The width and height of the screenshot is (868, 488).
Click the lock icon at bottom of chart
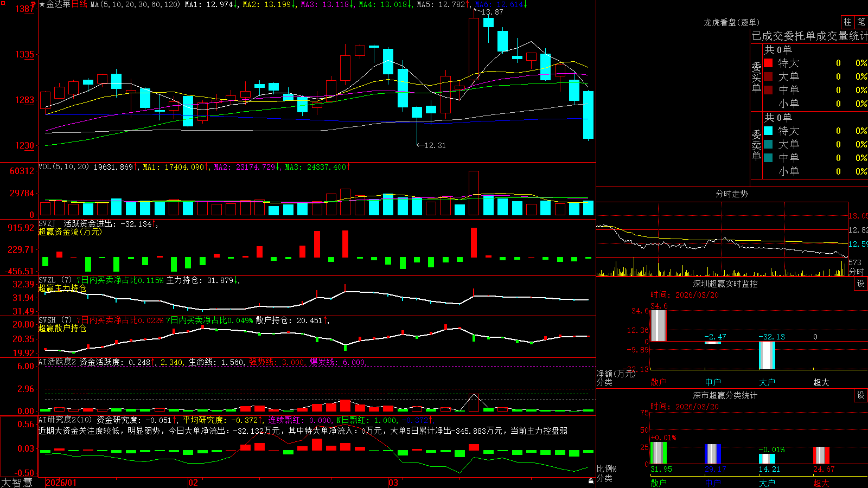[x=591, y=481]
